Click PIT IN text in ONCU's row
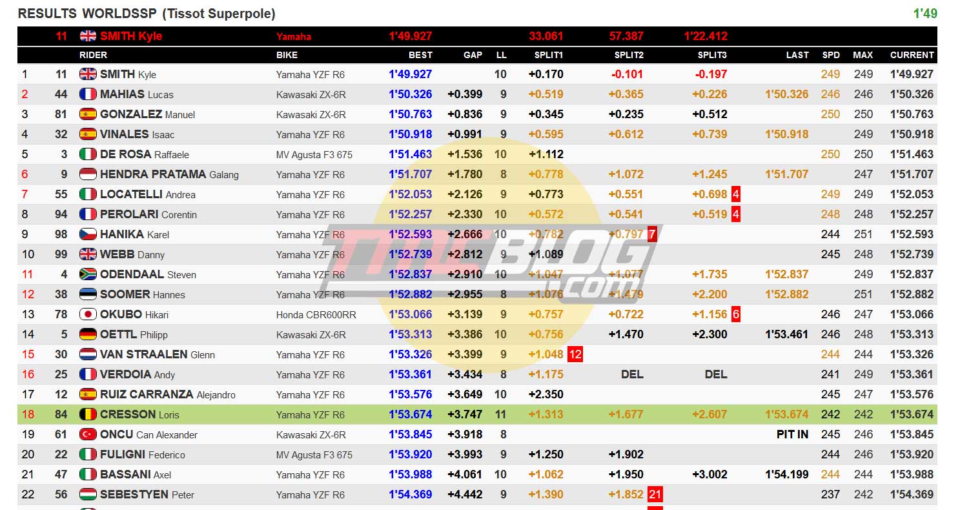Image resolution: width=980 pixels, height=510 pixels. click(792, 434)
